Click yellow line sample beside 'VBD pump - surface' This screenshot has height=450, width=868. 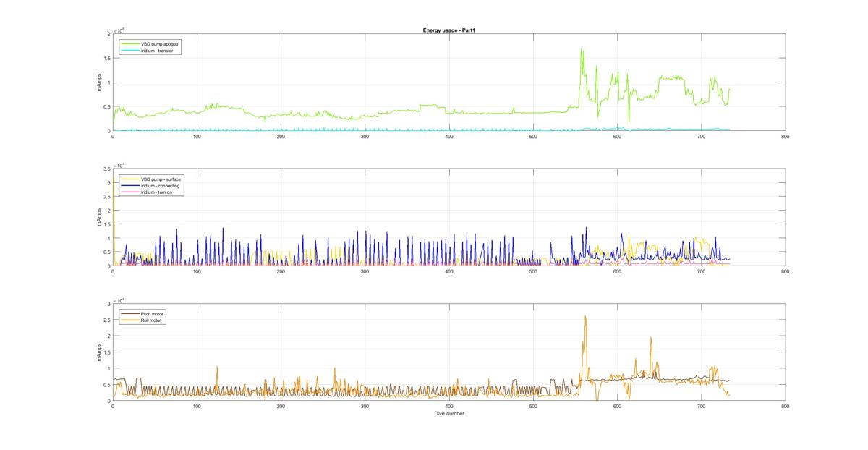tap(130, 179)
